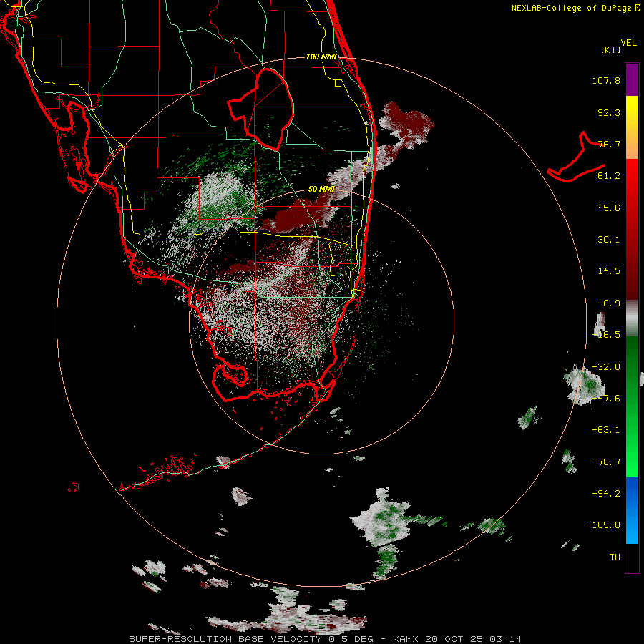Select the 107.8 scale value
The image size is (644, 644).
coord(606,80)
